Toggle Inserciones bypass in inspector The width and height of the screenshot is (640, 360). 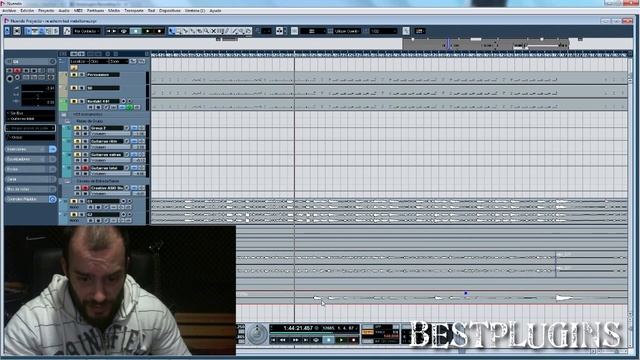pyautogui.click(x=53, y=149)
